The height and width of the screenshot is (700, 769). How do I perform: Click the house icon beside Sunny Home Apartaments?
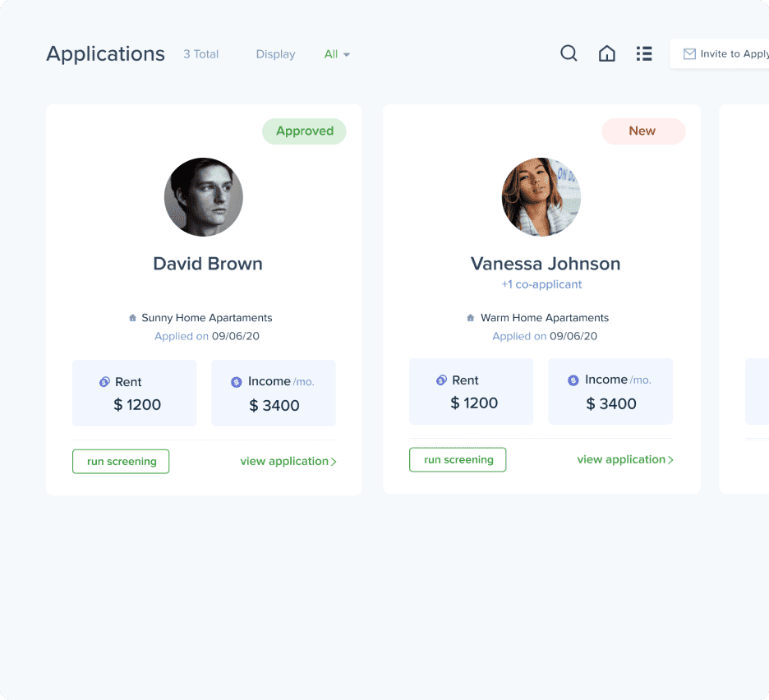pyautogui.click(x=132, y=318)
